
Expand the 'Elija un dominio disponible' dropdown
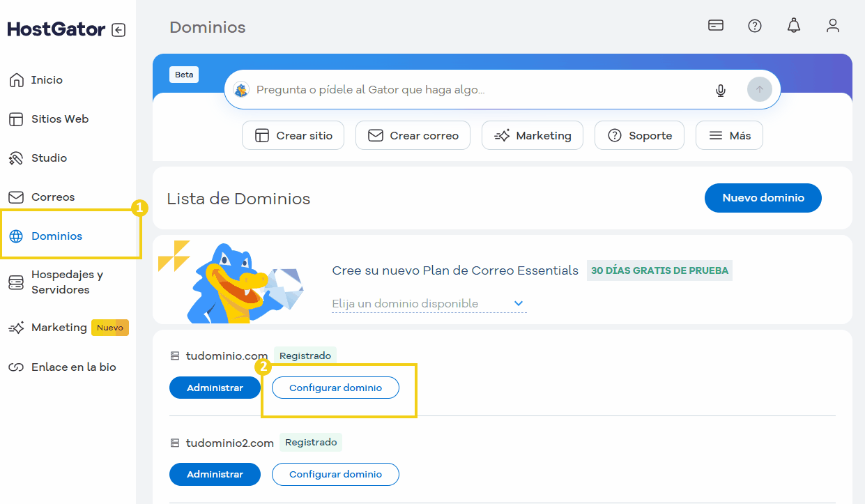pos(518,303)
